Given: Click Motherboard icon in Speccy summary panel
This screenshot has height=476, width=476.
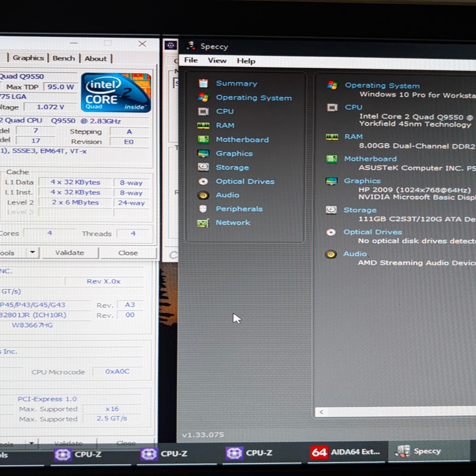Looking at the screenshot, I should tap(332, 159).
